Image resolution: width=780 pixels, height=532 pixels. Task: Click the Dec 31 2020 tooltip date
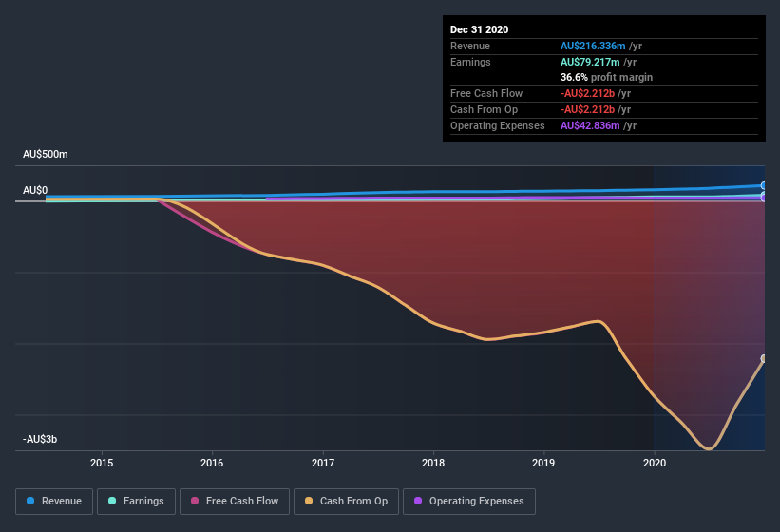tap(480, 29)
